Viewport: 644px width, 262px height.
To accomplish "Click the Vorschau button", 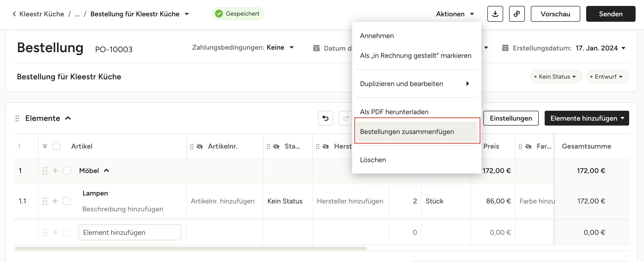I will pos(555,14).
